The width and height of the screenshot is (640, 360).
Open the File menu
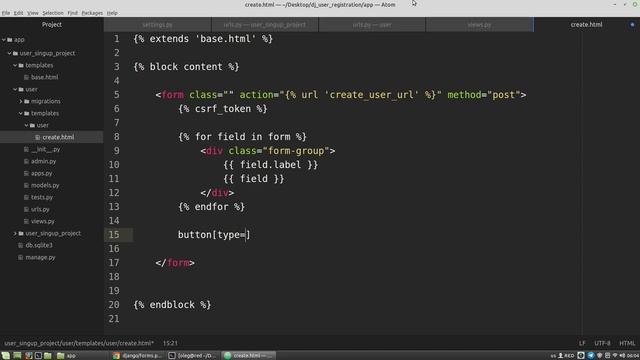(x=6, y=13)
